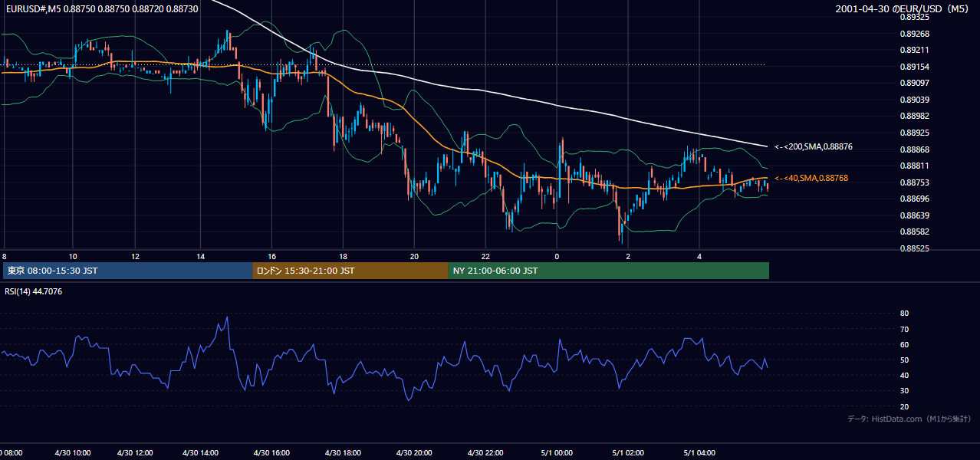Click price axis label 0.89039
Viewport: 980px width, 460px height.
pos(914,100)
